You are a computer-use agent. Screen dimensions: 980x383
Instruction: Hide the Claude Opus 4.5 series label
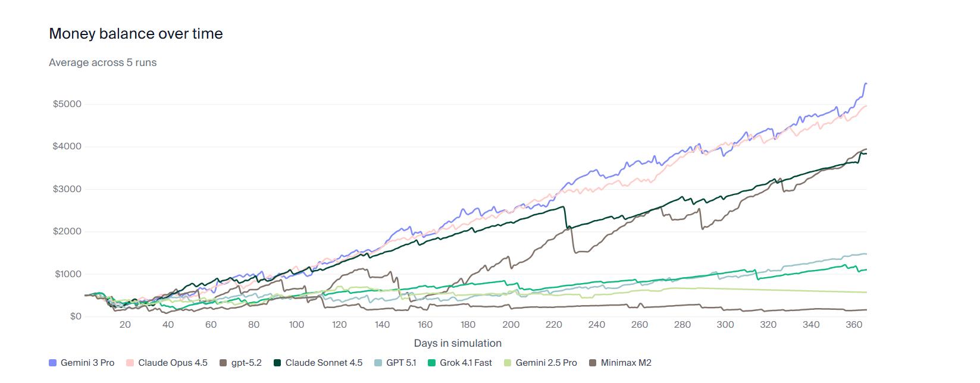pyautogui.click(x=173, y=363)
